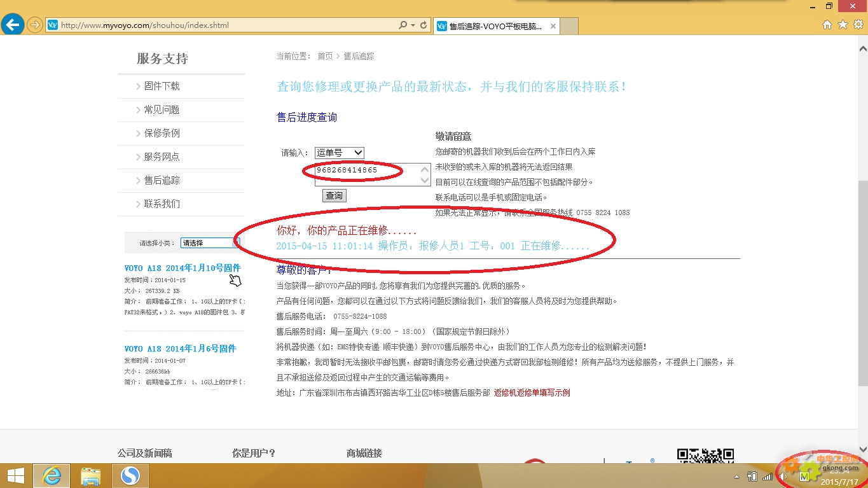Click the VOYO favicon in the address bar

pos(53,25)
